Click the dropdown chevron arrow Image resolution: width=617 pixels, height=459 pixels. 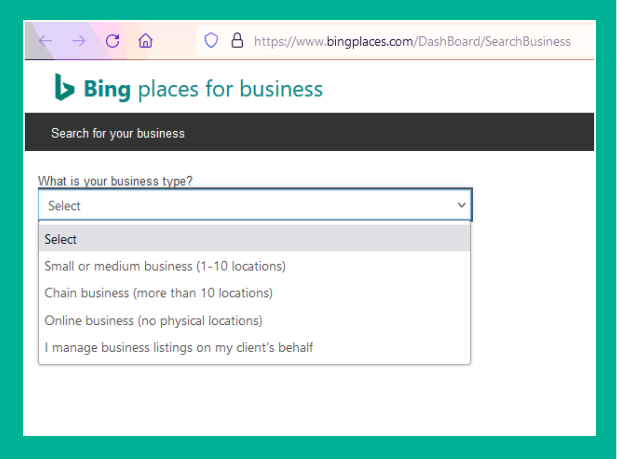pos(462,205)
